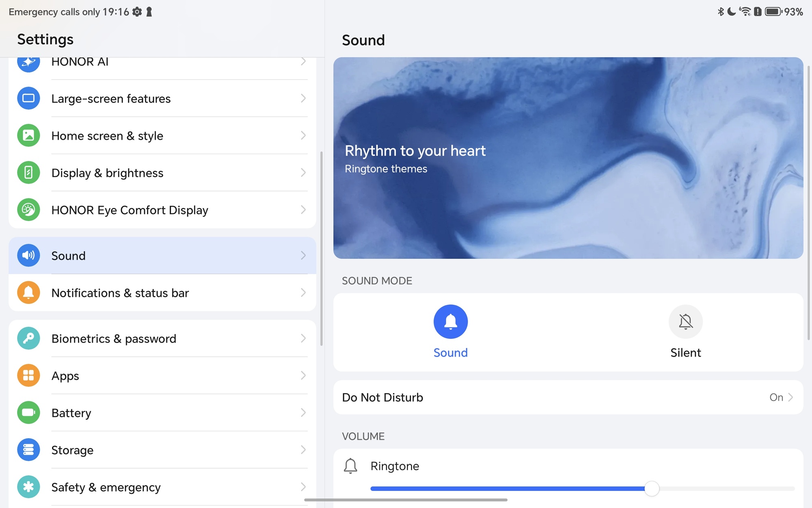This screenshot has height=508, width=812.
Task: Click the orange Notifications bell icon
Action: coord(28,293)
